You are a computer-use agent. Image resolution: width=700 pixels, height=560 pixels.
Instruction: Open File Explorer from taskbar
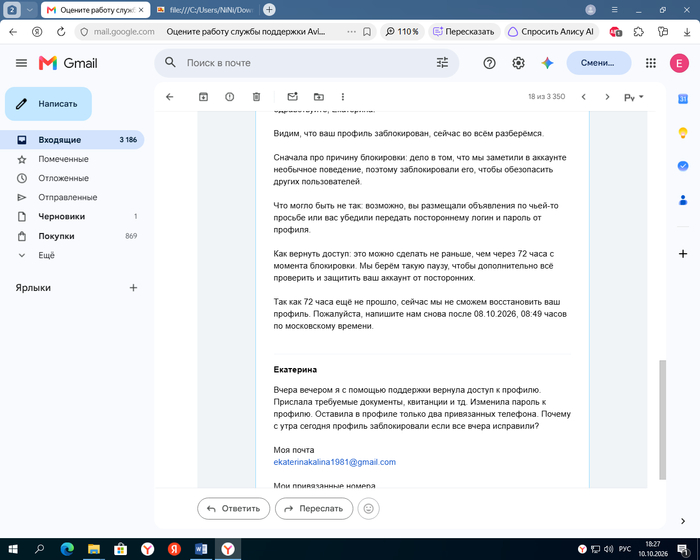coord(94,549)
